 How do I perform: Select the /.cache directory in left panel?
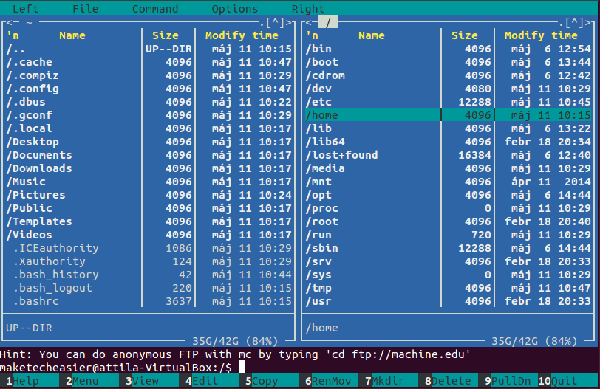tap(149, 62)
